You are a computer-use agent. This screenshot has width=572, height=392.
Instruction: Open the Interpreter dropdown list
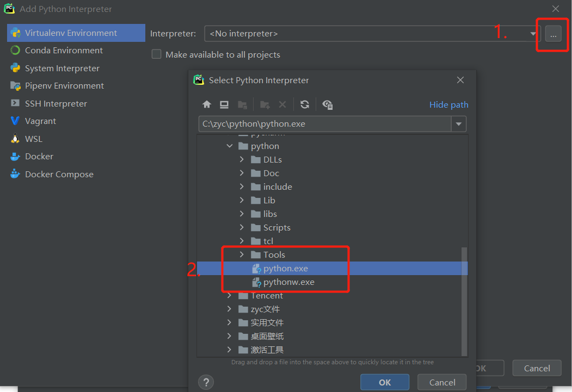(533, 34)
